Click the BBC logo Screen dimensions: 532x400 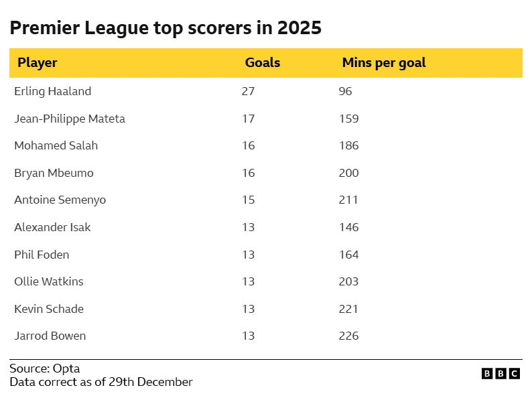(501, 374)
